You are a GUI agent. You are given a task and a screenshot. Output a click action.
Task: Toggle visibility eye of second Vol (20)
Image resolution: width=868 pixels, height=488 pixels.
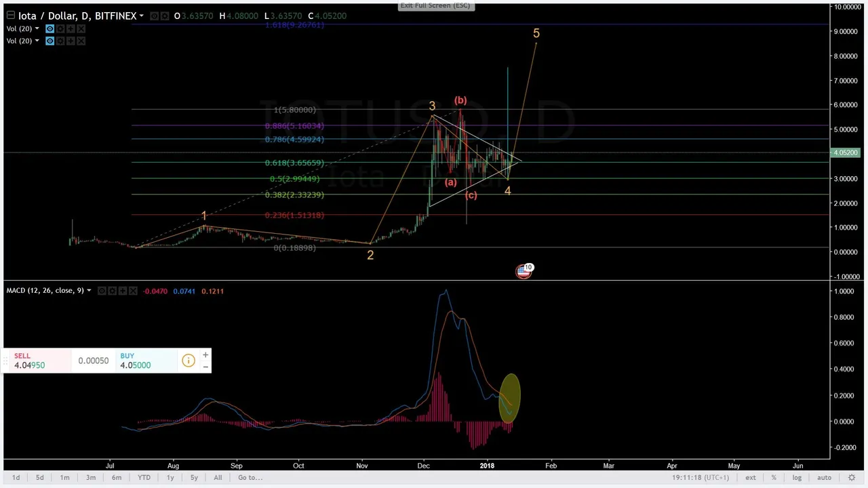[x=50, y=41]
